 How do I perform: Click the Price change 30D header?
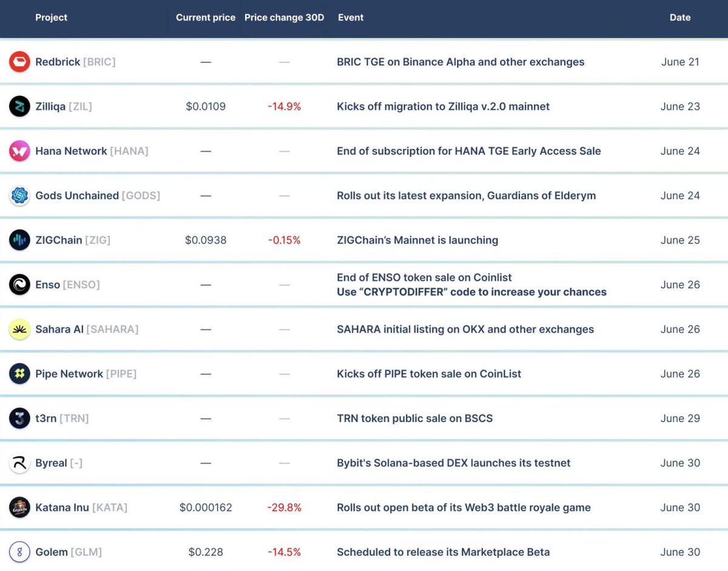284,18
